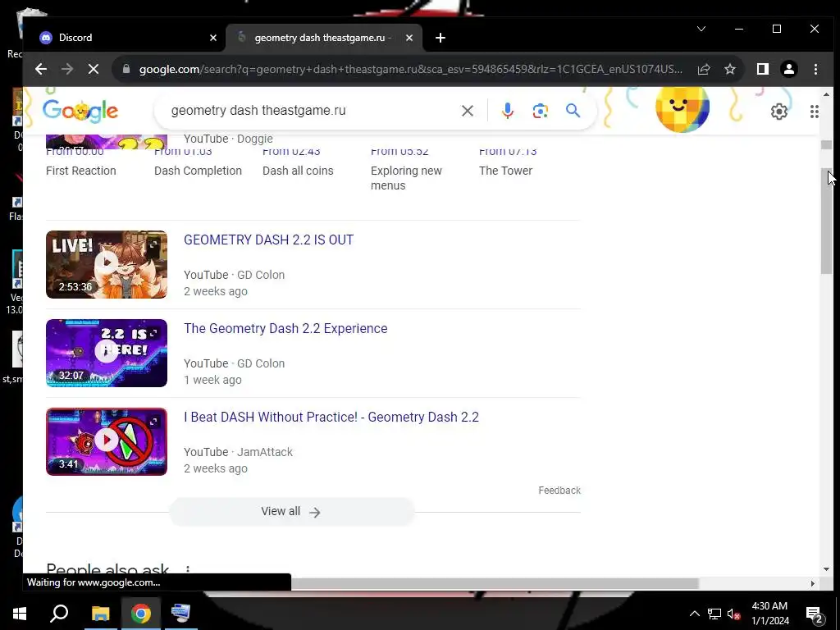The width and height of the screenshot is (840, 630).
Task: Open the Google doodle smiley disco ball
Action: pyautogui.click(x=682, y=109)
